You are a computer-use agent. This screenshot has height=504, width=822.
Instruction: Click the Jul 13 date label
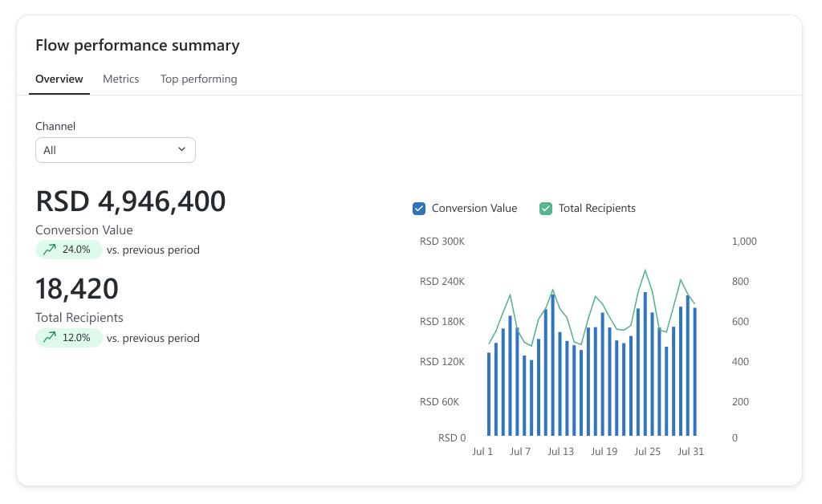click(560, 452)
